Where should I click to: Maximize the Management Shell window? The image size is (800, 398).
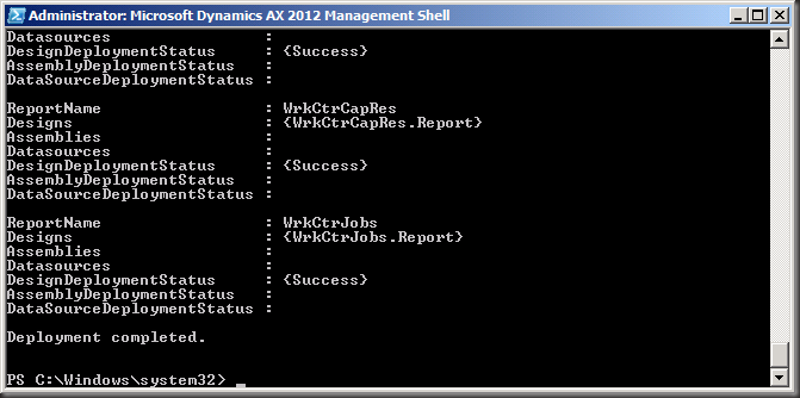(x=759, y=16)
